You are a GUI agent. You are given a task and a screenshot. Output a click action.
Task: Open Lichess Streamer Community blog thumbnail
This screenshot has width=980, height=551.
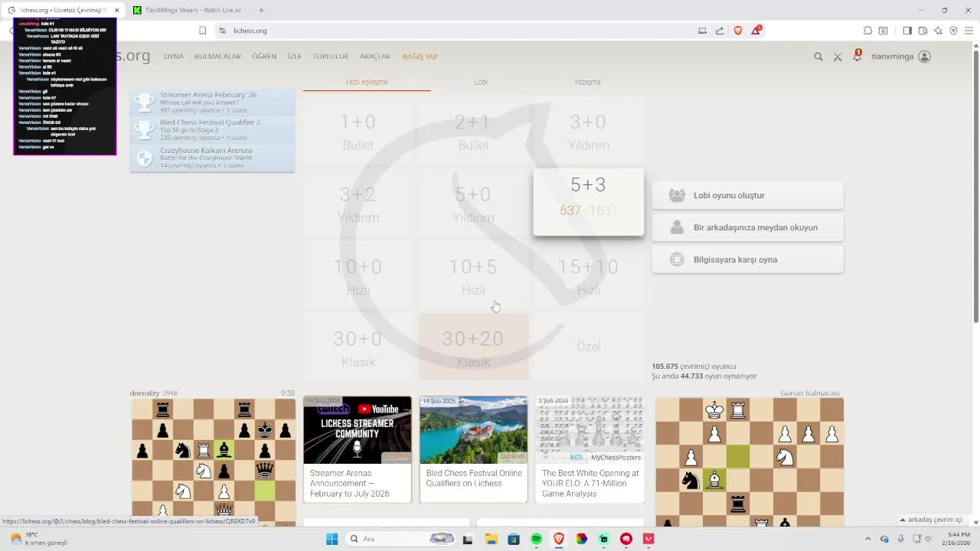coord(358,430)
